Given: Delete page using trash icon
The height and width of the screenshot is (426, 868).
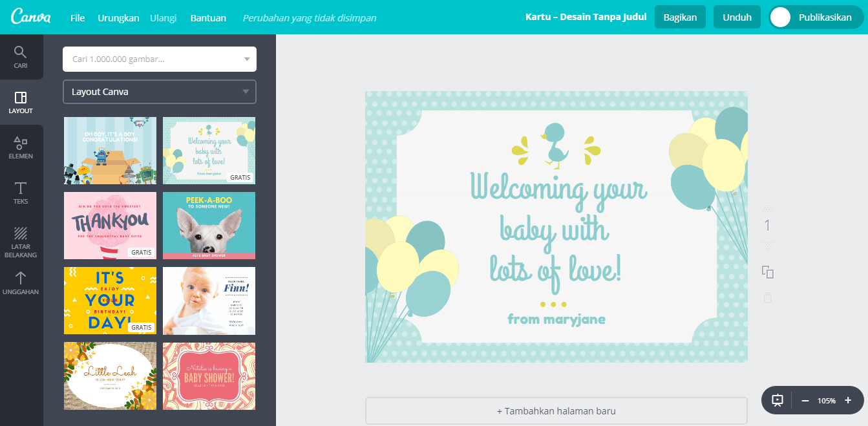Looking at the screenshot, I should click(768, 298).
